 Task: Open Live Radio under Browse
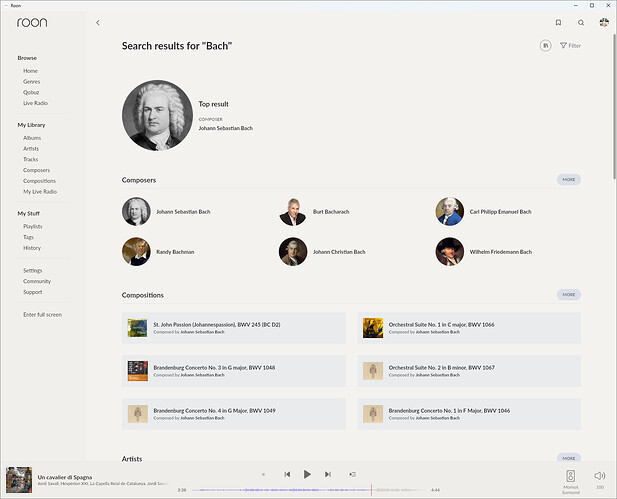click(35, 103)
